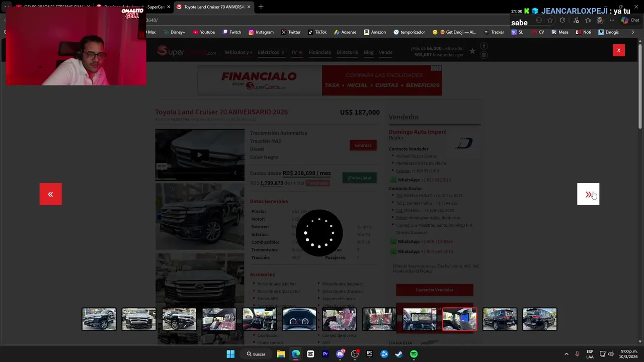The image size is (644, 362).
Task: Open CapCut from the taskbar
Action: (x=310, y=354)
